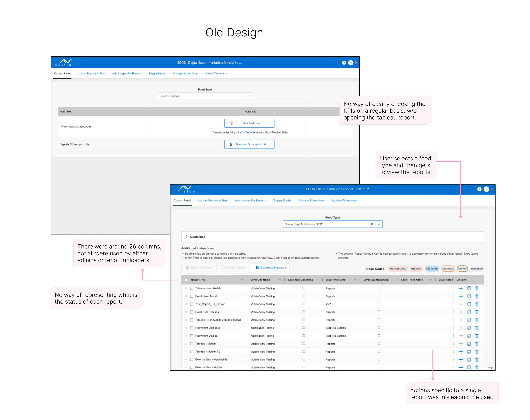This screenshot has height=420, width=530.
Task: Click the Download Metadata button
Action: click(271, 268)
